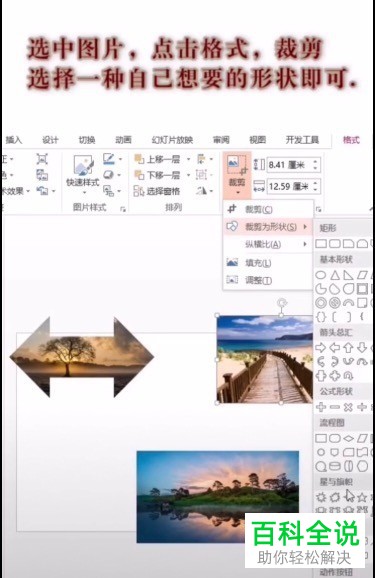Select the rounded rectangle shape under 矩形
This screenshot has height=578, width=375.
(x=335, y=244)
